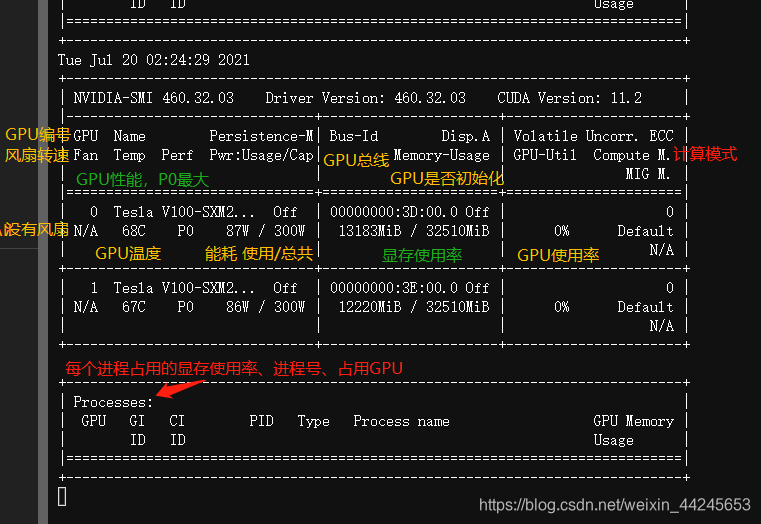This screenshot has width=761, height=524.
Task: Click Tesla V100-SXM2... name in GPU 1 row
Action: coord(184,288)
